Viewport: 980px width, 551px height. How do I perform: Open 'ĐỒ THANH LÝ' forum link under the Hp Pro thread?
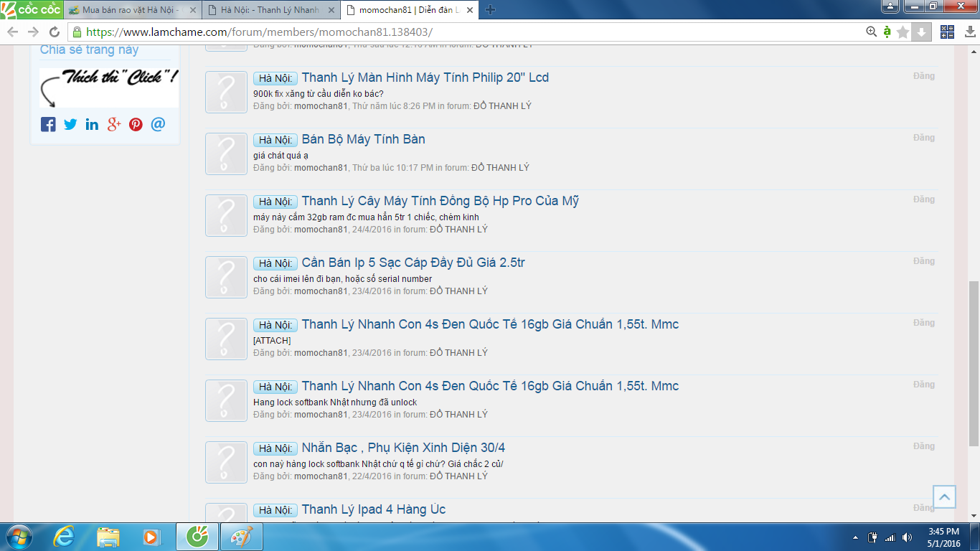click(458, 230)
